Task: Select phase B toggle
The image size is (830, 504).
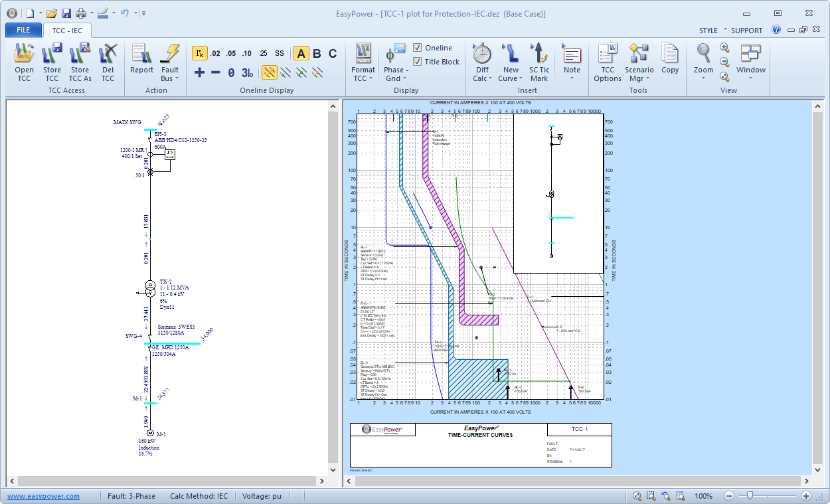Action: pos(317,54)
